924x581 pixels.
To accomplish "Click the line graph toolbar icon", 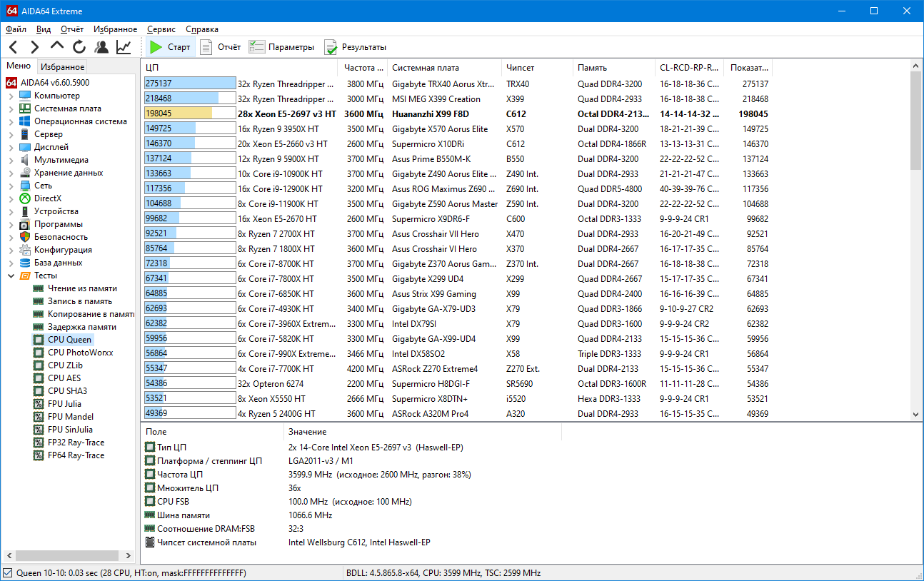I will [x=124, y=47].
